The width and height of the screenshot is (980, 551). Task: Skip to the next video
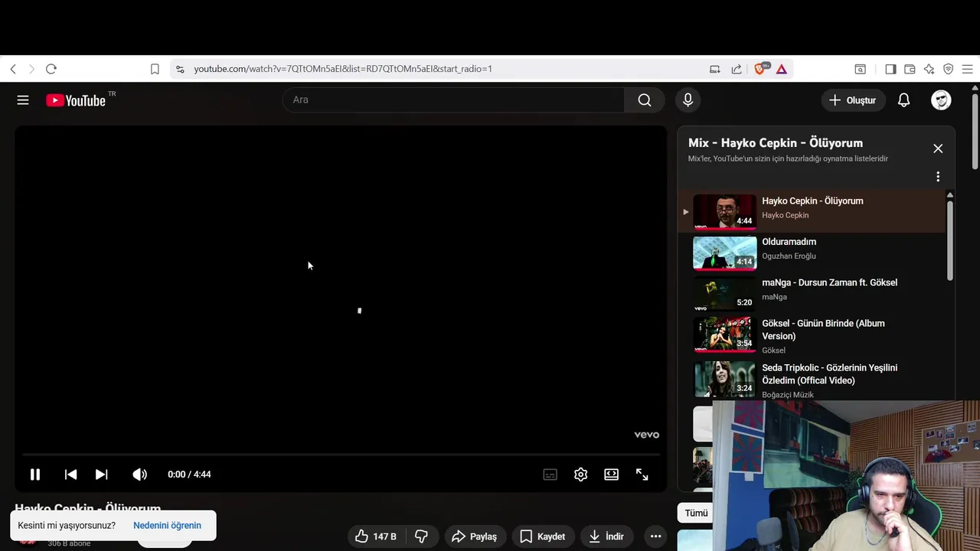click(x=101, y=474)
